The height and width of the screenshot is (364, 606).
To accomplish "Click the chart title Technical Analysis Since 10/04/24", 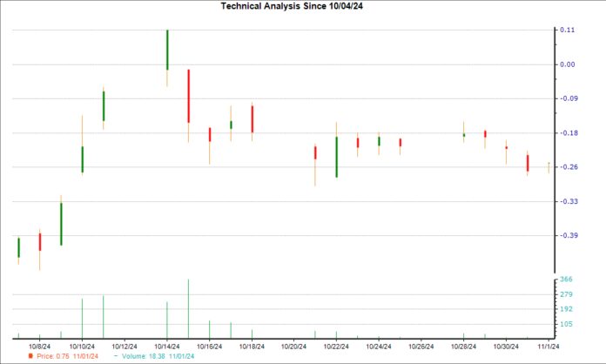I will coord(302,6).
